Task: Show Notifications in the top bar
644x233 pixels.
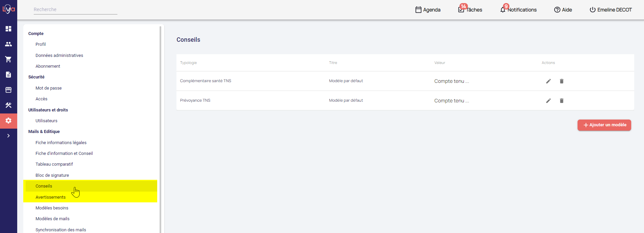Action: click(x=519, y=10)
